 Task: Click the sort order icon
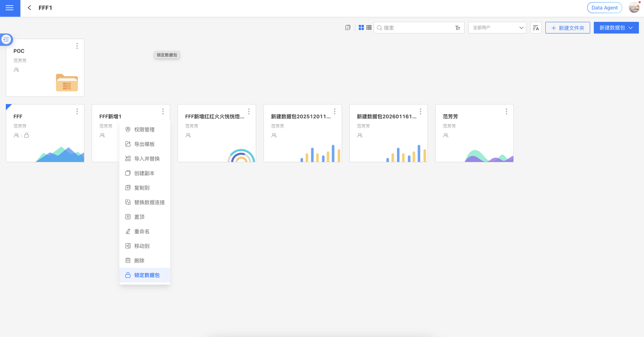[x=536, y=28]
